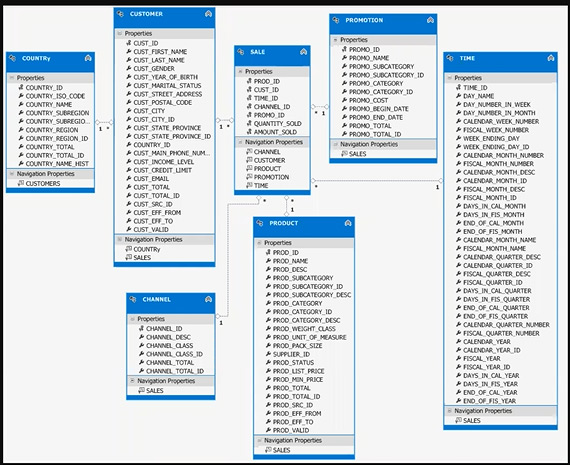Collapse the Properties section of CHANNEL

[132, 319]
